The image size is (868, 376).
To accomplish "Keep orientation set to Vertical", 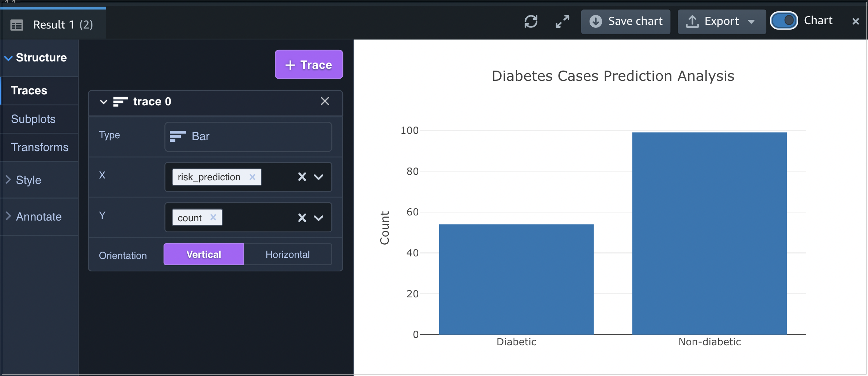I will [203, 254].
